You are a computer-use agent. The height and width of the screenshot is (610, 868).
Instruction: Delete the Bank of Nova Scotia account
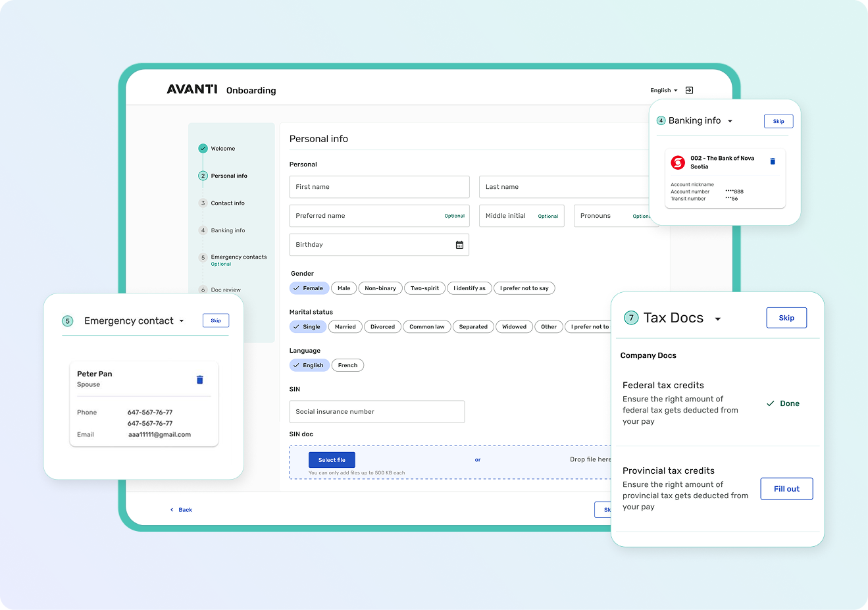pos(772,161)
